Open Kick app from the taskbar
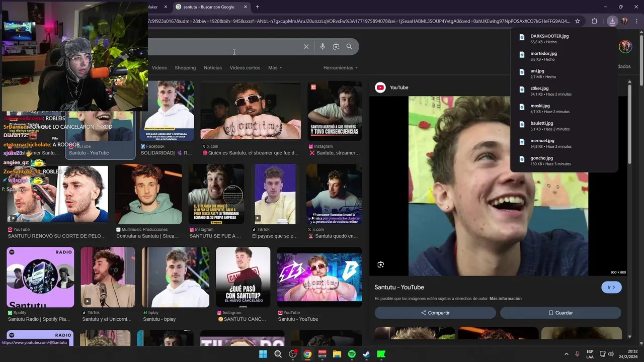The width and height of the screenshot is (644, 362). [381, 354]
